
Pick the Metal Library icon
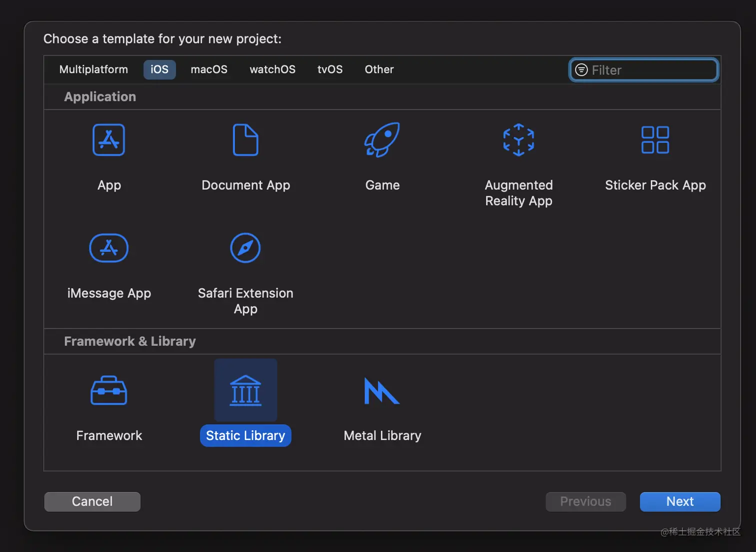point(382,391)
